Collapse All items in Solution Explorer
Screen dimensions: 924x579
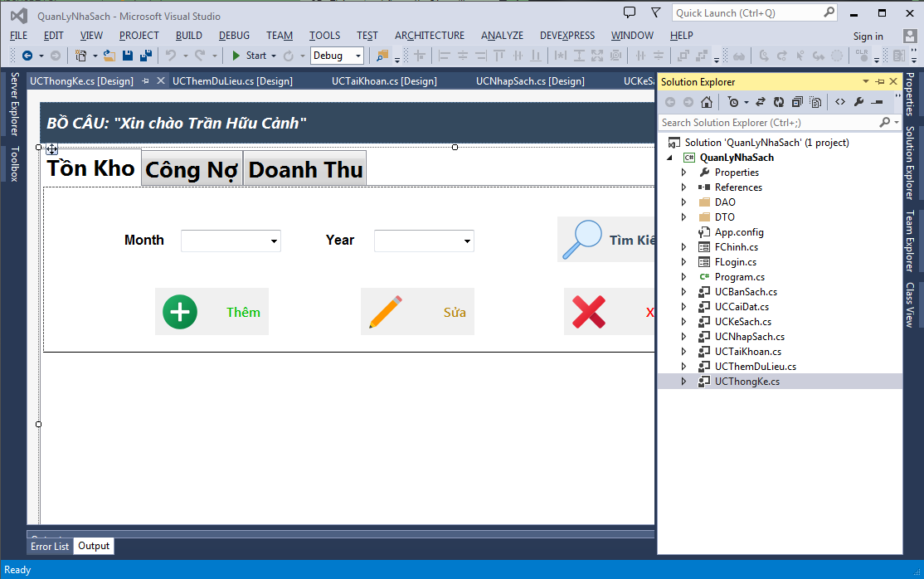point(797,101)
